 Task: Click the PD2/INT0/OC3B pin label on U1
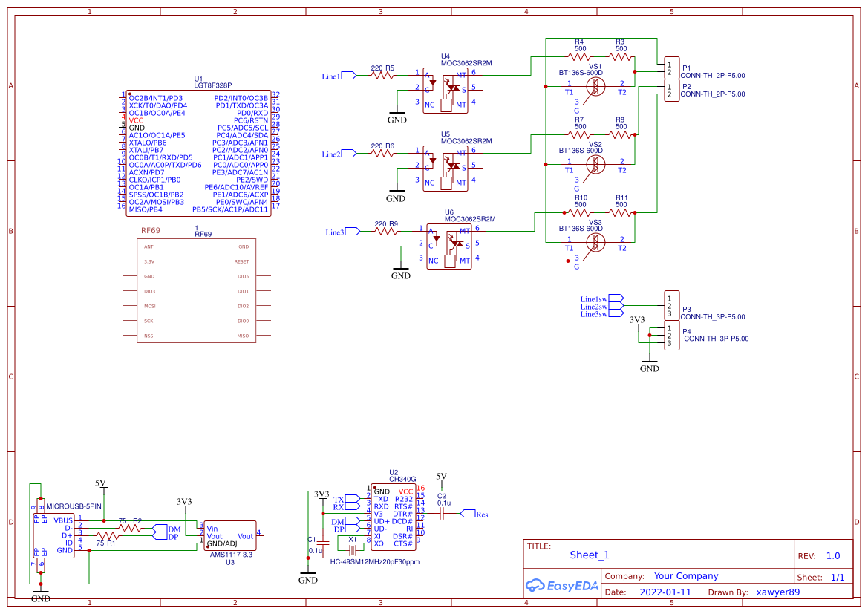(241, 98)
